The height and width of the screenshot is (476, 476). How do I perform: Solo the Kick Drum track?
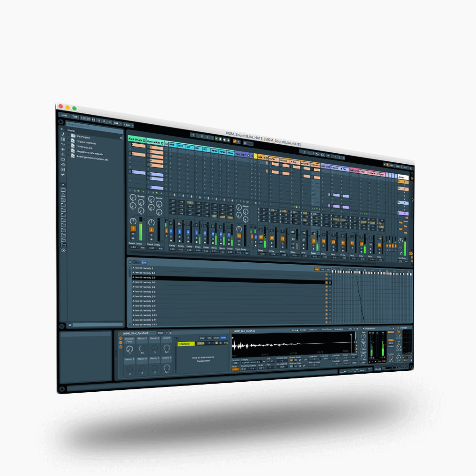click(133, 234)
